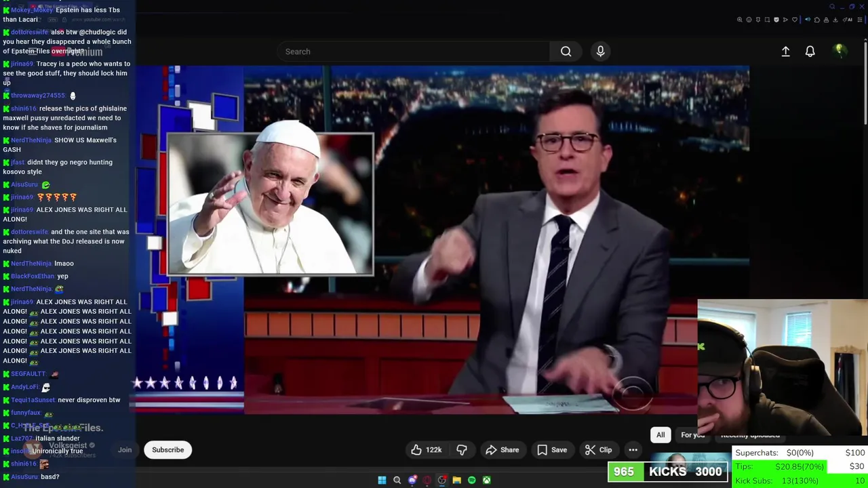Like the video with thumbs-up (122k)
This screenshot has width=868, height=488.
point(427,450)
